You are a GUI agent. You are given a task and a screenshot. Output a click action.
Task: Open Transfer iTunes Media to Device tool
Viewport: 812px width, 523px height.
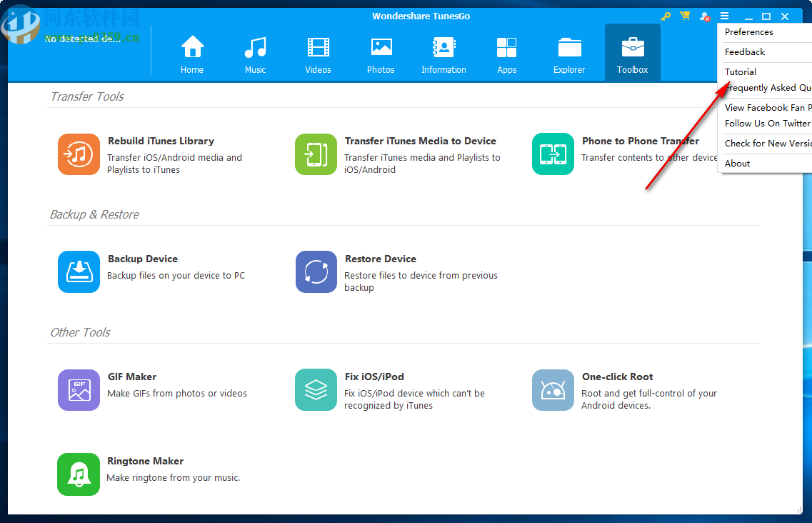[x=316, y=154]
